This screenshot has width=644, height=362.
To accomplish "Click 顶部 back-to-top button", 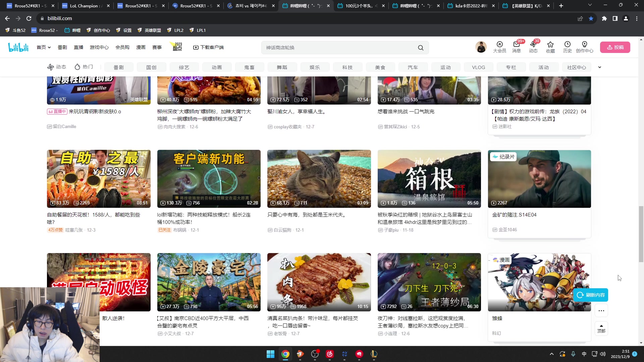I will (601, 328).
